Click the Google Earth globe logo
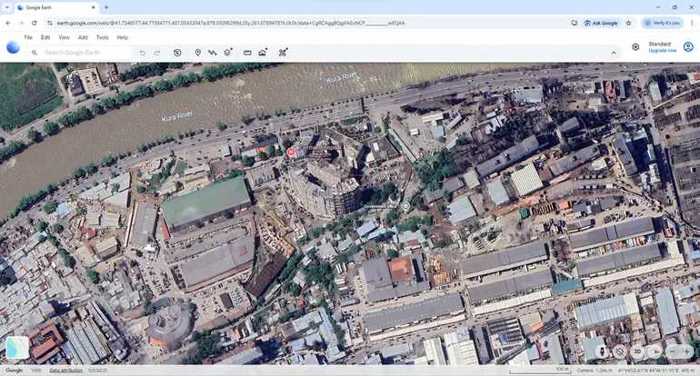This screenshot has width=700, height=376. click(x=13, y=47)
